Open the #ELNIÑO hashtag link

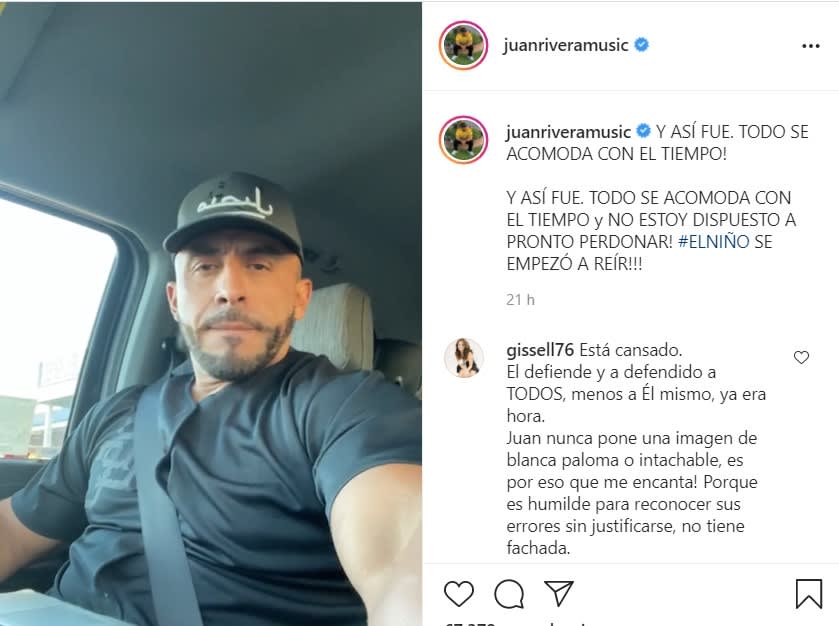coord(714,242)
